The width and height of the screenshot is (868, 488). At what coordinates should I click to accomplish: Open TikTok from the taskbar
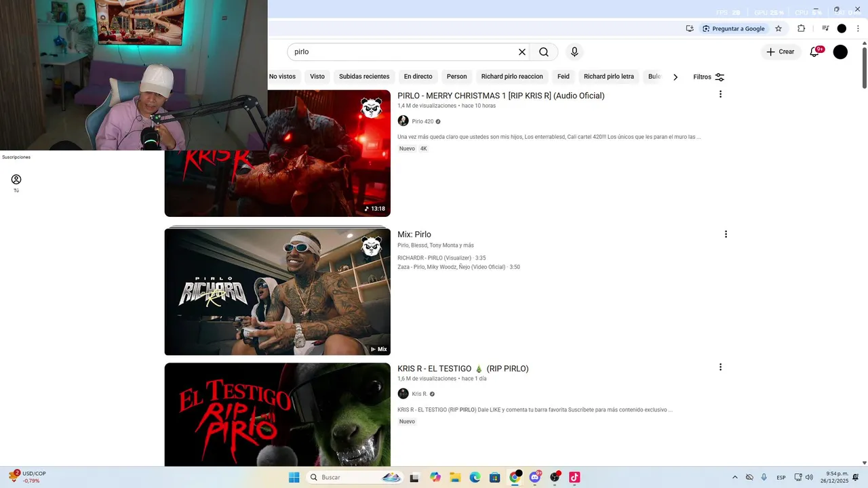[574, 477]
